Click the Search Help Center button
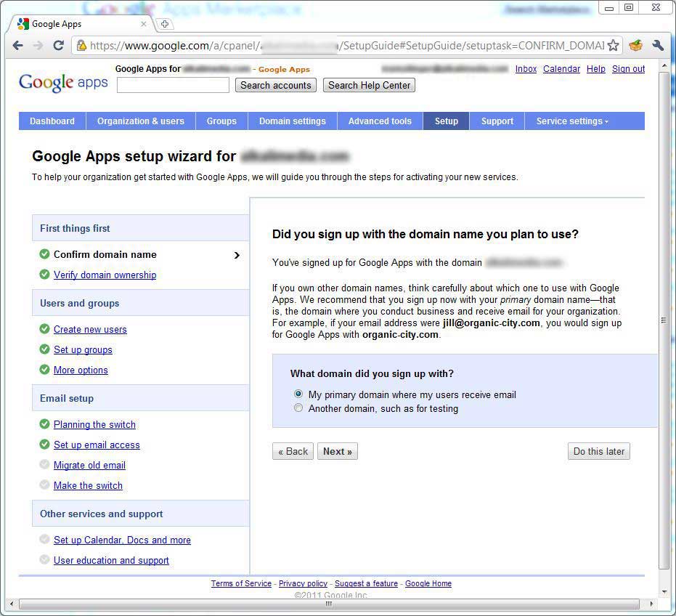This screenshot has width=676, height=616. [369, 86]
